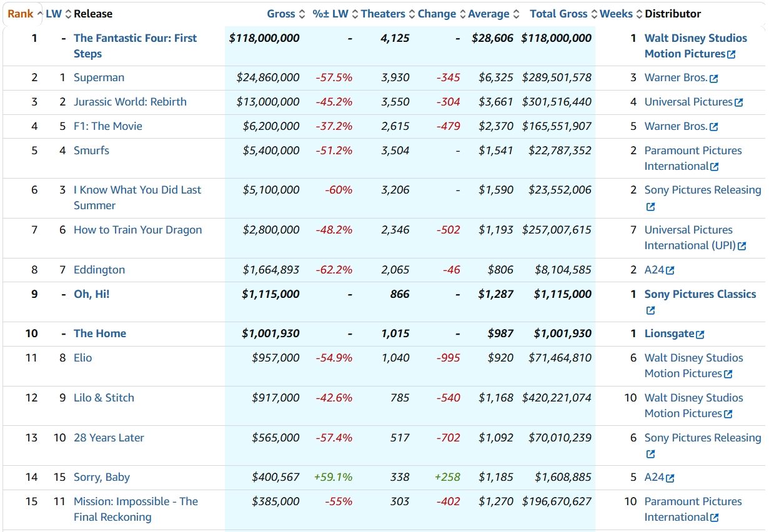Open A24 distributor link in Eddington row
Image resolution: width=769 pixels, height=532 pixels.
(x=655, y=270)
